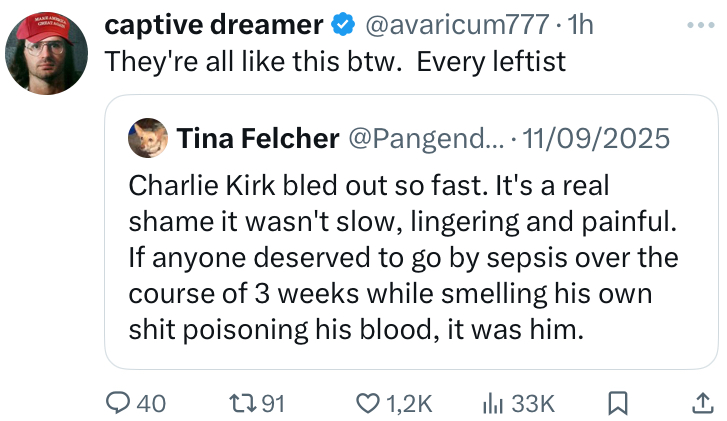Like the post with the heart icon

pos(368,403)
